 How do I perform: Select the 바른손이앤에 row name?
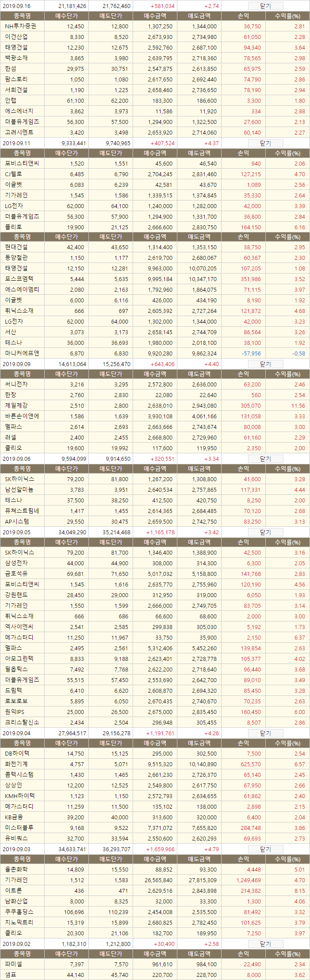click(22, 416)
